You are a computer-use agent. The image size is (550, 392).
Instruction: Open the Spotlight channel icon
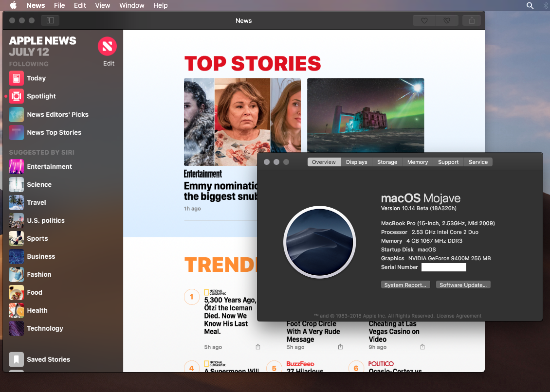pos(16,96)
